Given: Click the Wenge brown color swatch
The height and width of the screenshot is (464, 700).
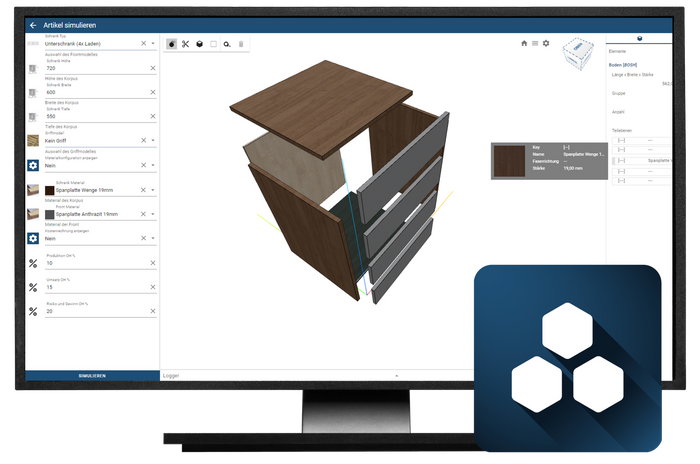Looking at the screenshot, I should (x=50, y=190).
